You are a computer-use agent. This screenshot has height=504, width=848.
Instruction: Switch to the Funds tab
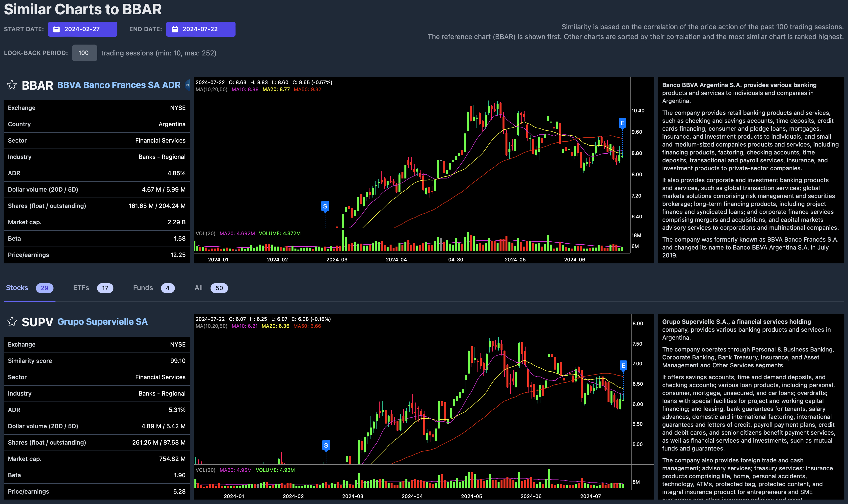click(x=154, y=288)
